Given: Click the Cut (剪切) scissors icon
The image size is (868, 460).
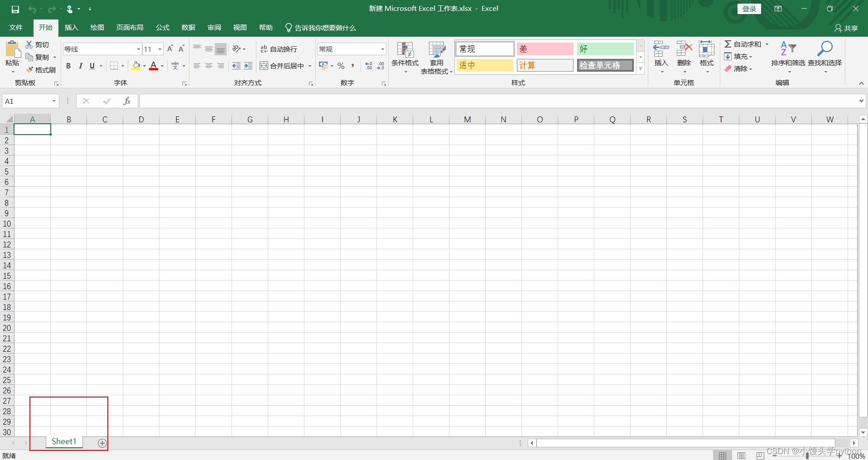Looking at the screenshot, I should click(29, 44).
